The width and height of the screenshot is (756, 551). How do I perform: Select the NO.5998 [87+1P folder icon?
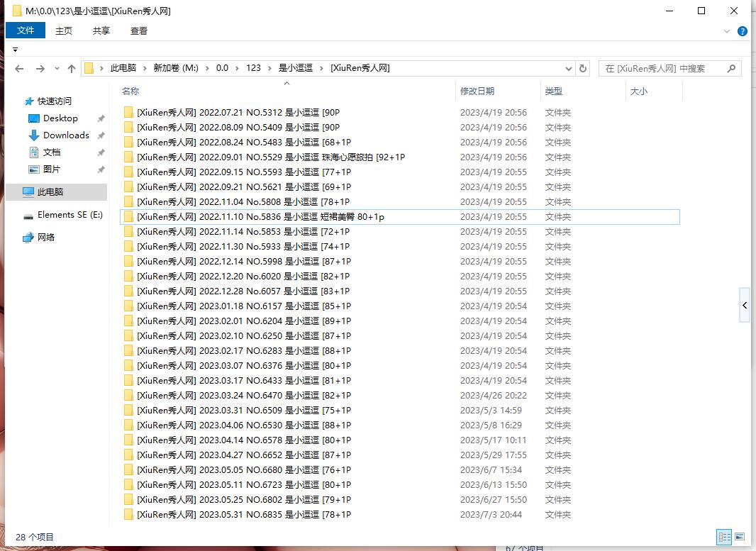[128, 261]
